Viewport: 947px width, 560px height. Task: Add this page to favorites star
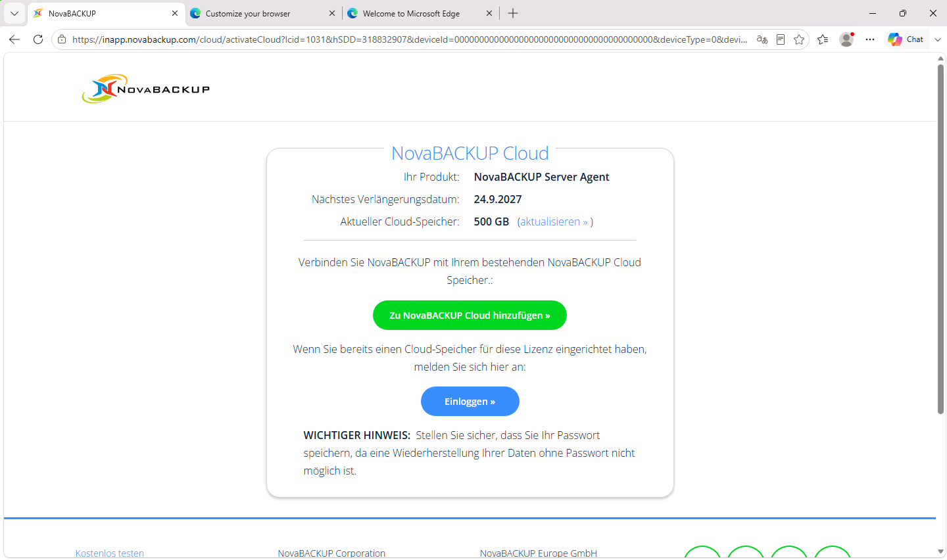[799, 39]
